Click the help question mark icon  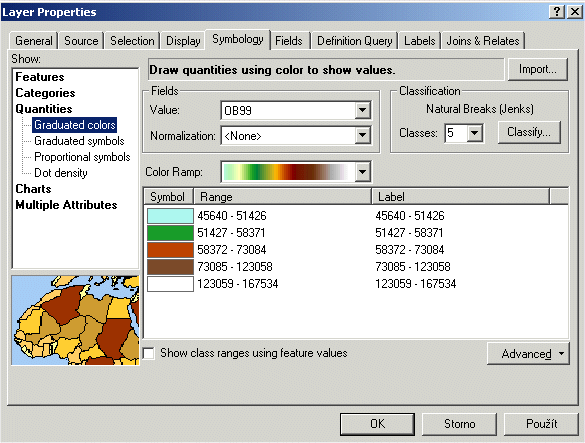556,12
